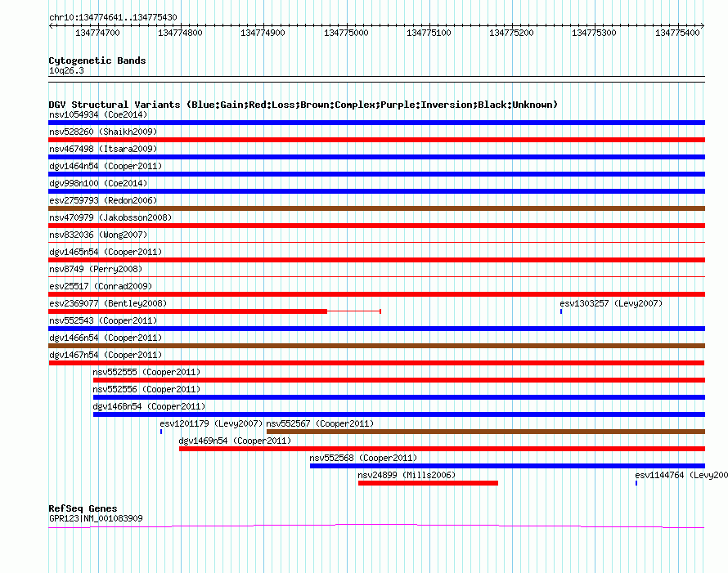This screenshot has width=728, height=573.
Task: Click the dgv1468n54 (Cooper2011) label
Action: point(149,406)
